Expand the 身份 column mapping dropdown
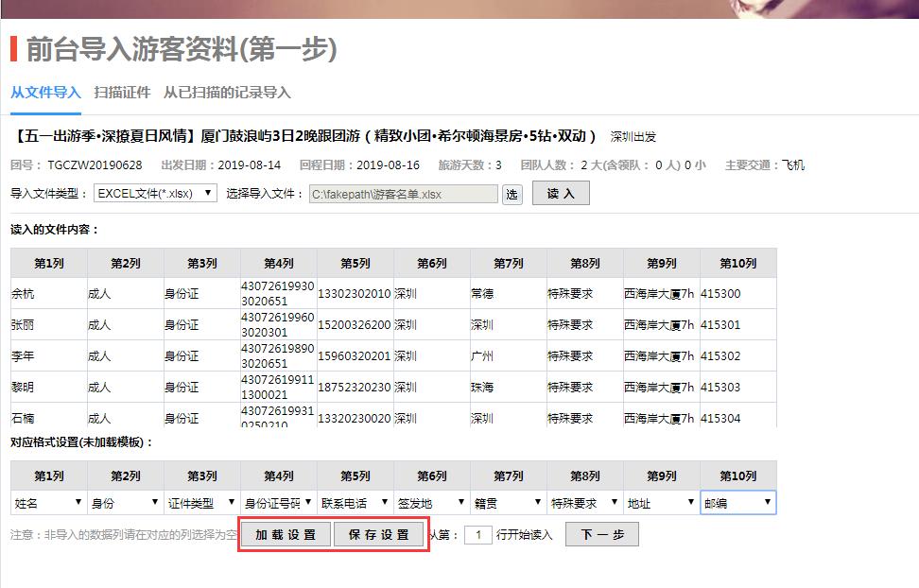919x588 pixels. pyautogui.click(x=126, y=503)
